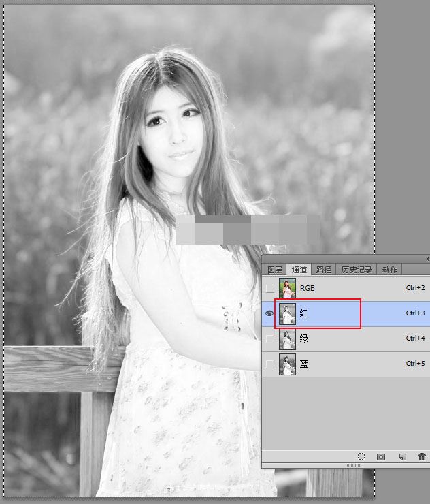Screen dimensions: 430x504
Task: Select the 绿 channel name
Action: (304, 338)
